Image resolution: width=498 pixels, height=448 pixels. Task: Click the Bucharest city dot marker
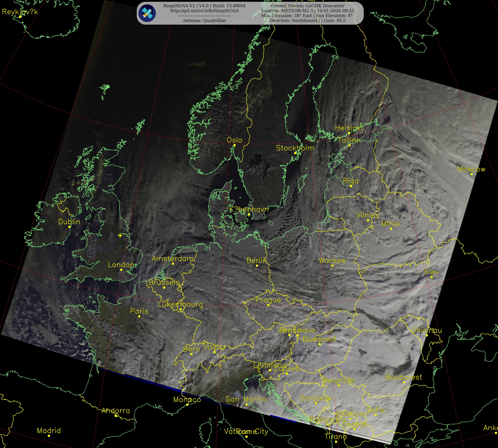(x=404, y=382)
